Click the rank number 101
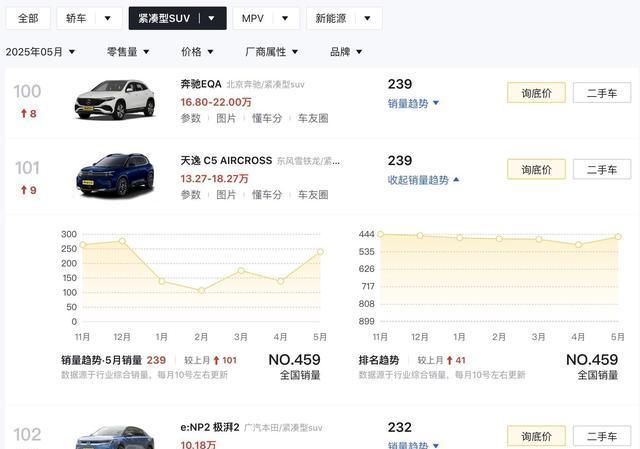This screenshot has height=449, width=640. coord(27,168)
